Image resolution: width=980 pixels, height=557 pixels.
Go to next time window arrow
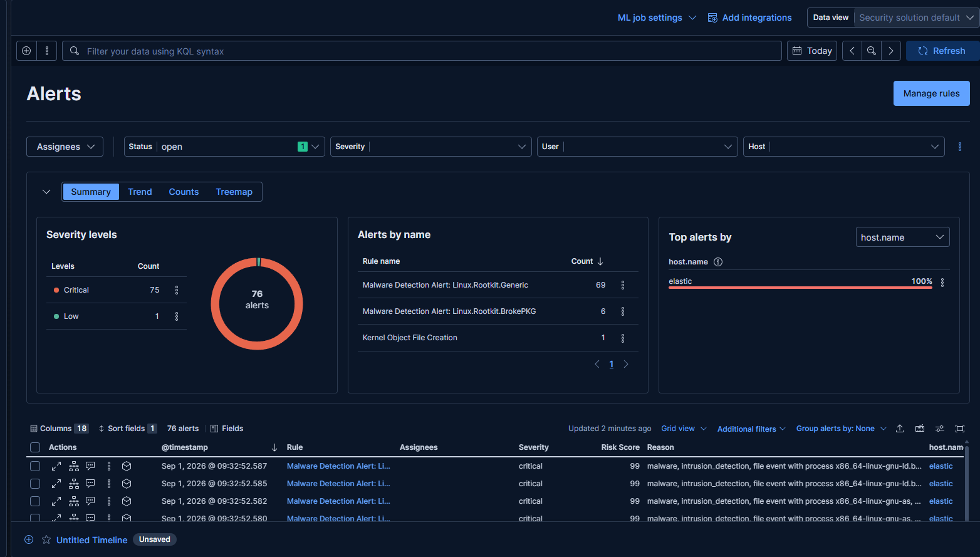click(x=891, y=51)
